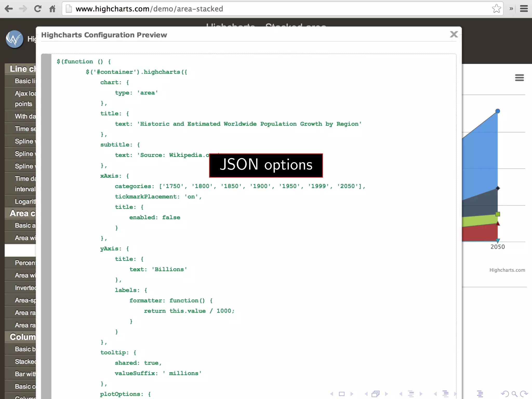Click the red triangle marker on the chart
The height and width of the screenshot is (399, 532).
pyautogui.click(x=498, y=223)
